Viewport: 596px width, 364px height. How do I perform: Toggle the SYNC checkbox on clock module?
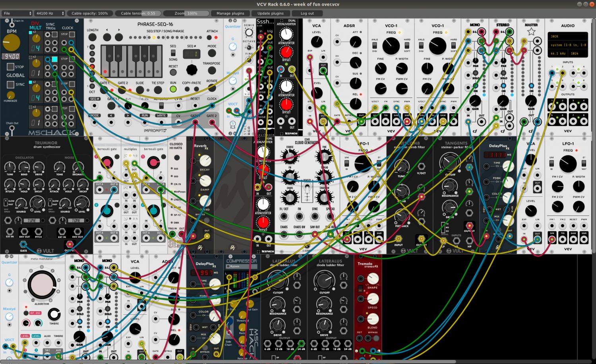click(x=11, y=84)
